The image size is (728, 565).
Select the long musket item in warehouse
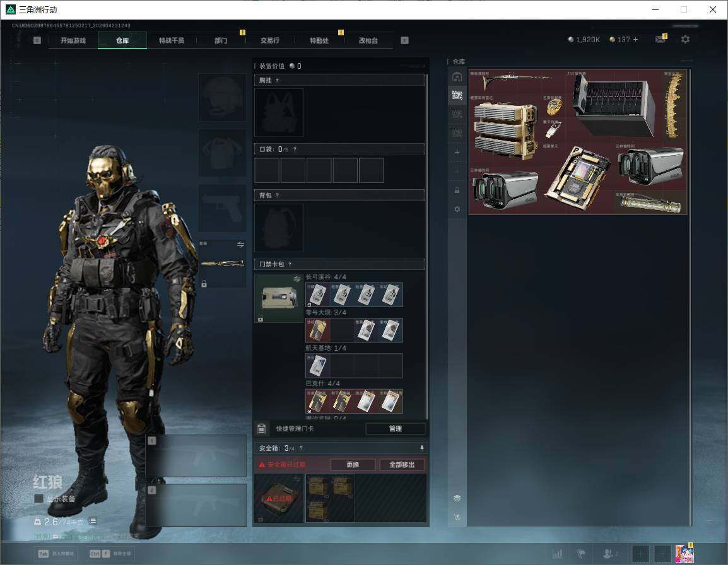click(517, 82)
